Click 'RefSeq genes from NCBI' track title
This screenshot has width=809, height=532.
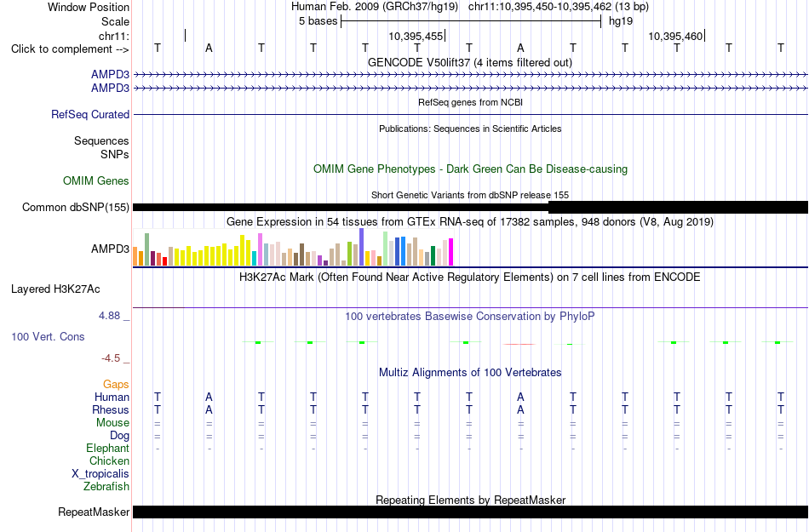pyautogui.click(x=470, y=102)
